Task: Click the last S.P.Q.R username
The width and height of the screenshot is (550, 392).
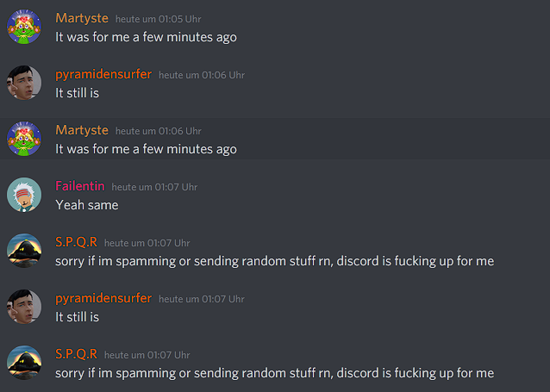Action: 76,354
